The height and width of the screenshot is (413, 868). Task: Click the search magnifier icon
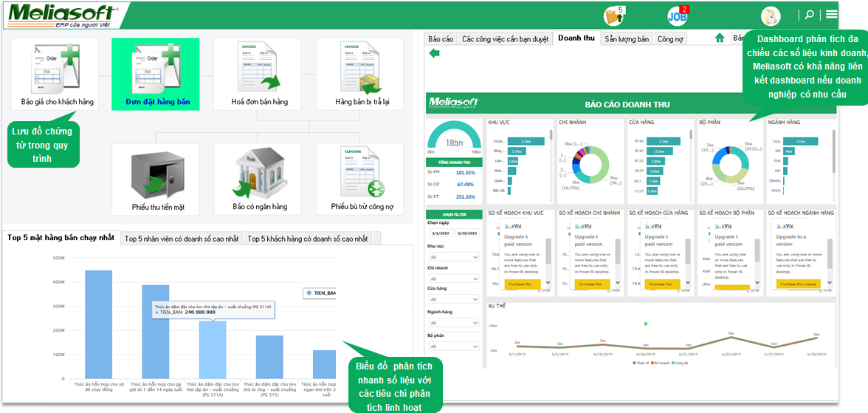pyautogui.click(x=809, y=15)
